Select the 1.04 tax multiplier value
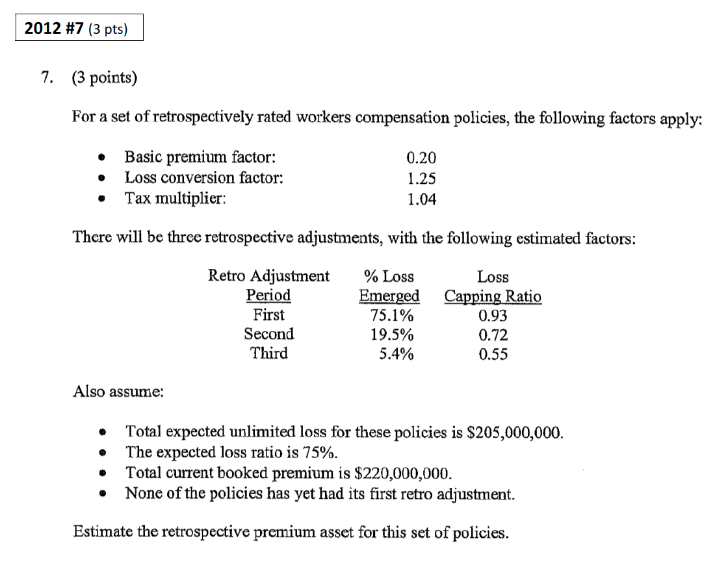728x569 pixels. click(x=421, y=199)
